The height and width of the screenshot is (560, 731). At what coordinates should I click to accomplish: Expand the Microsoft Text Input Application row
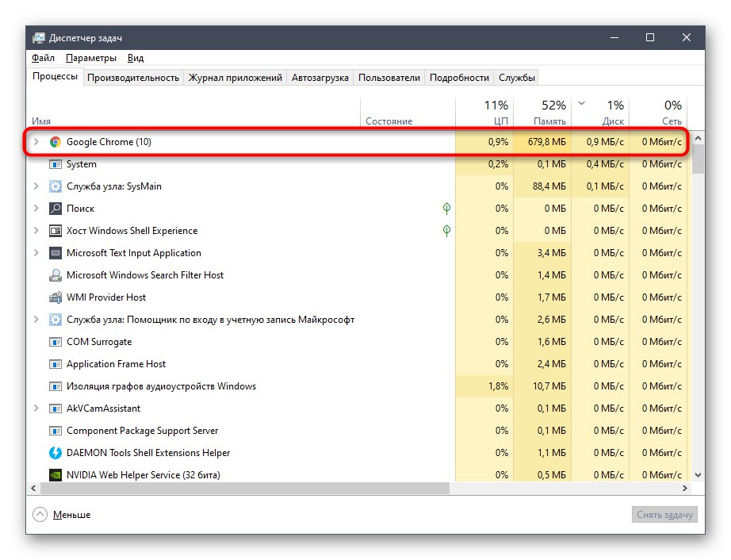(36, 253)
